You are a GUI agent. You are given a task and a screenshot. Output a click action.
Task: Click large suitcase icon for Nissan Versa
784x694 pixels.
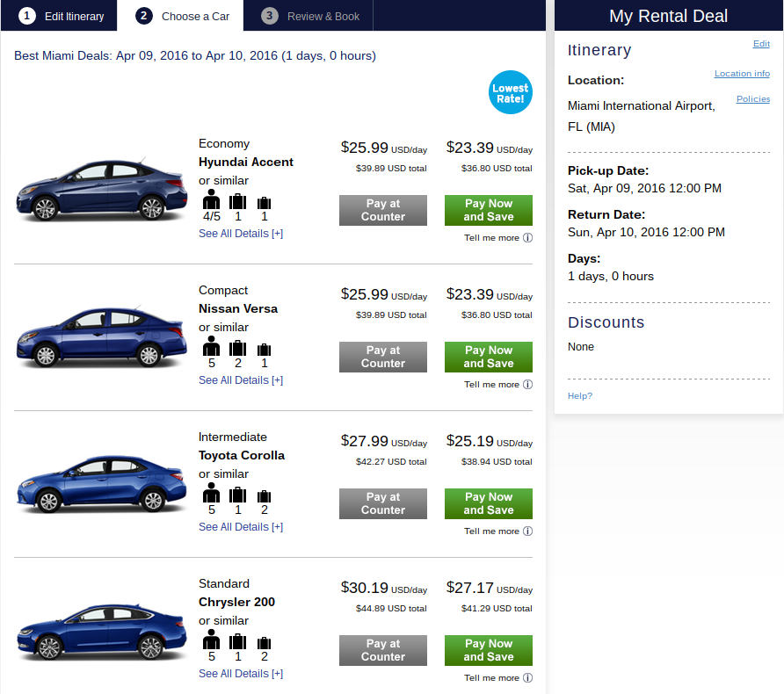(237, 347)
